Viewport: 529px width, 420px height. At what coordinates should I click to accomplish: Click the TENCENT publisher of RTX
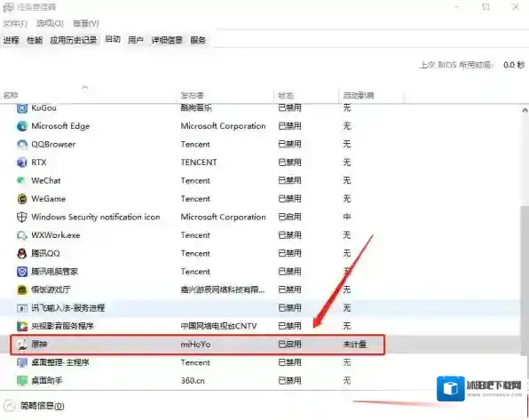pyautogui.click(x=199, y=162)
